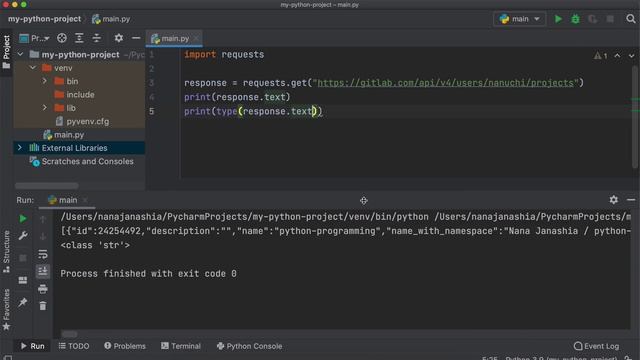Click the Project panel horizontal scrollbar

click(x=47, y=186)
